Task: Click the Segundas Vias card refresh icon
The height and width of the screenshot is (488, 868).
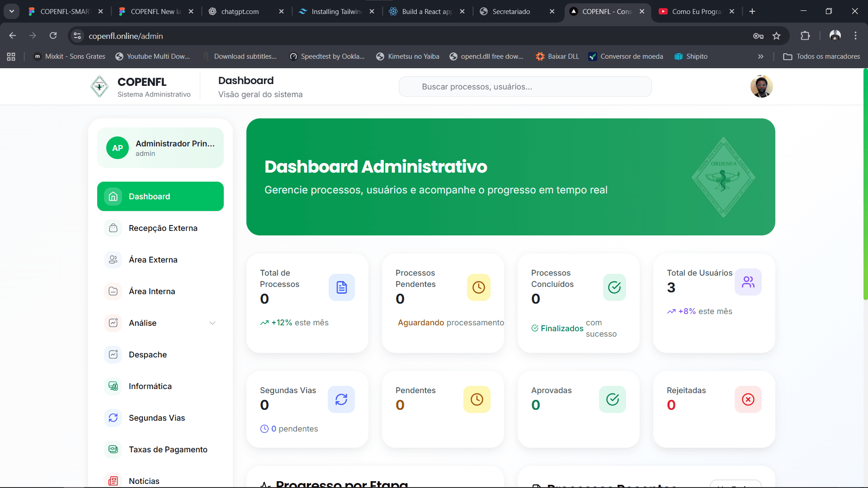Action: tap(341, 399)
